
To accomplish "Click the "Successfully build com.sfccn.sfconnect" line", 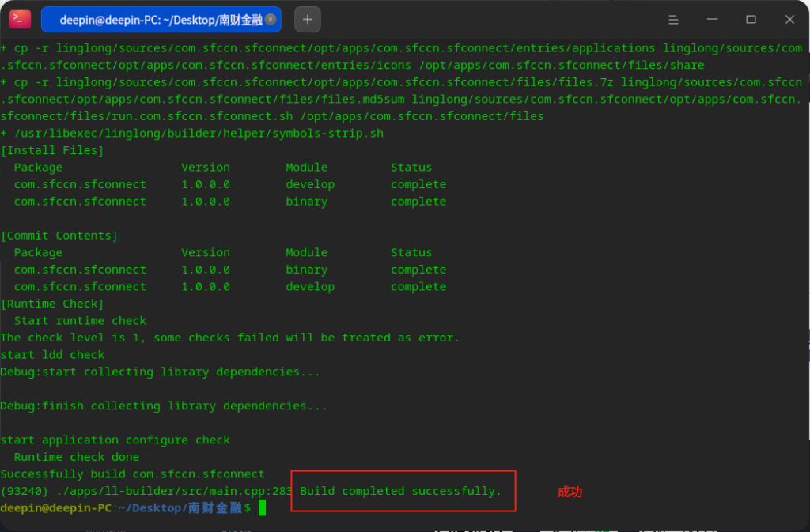I will (132, 474).
